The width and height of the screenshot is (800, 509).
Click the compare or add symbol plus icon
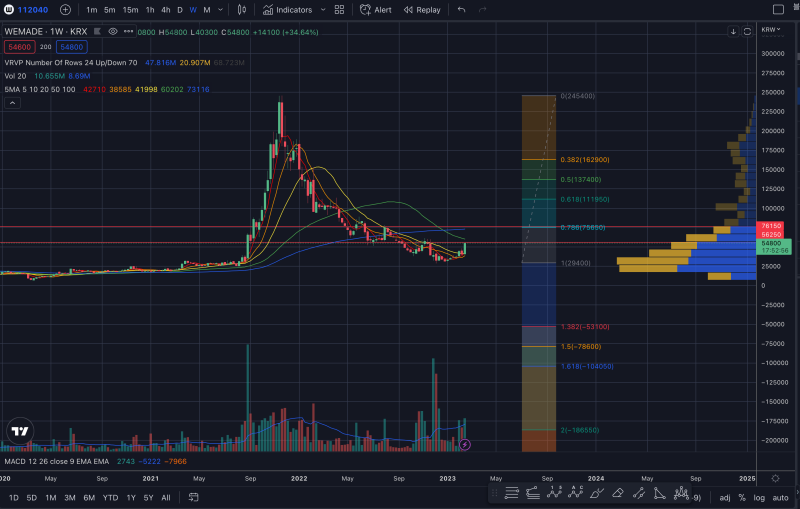tap(65, 10)
